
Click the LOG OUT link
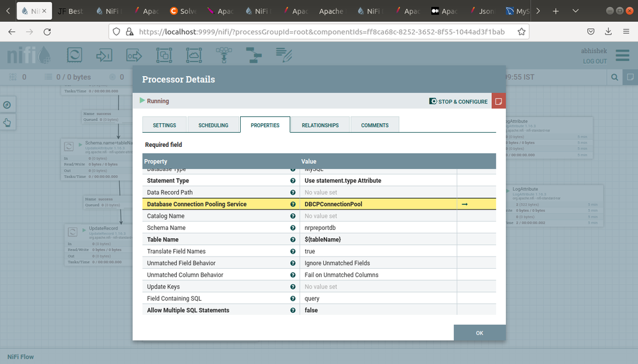tap(595, 61)
